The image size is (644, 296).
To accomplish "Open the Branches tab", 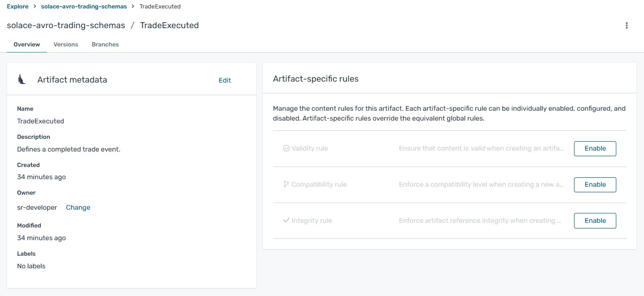I will [105, 44].
